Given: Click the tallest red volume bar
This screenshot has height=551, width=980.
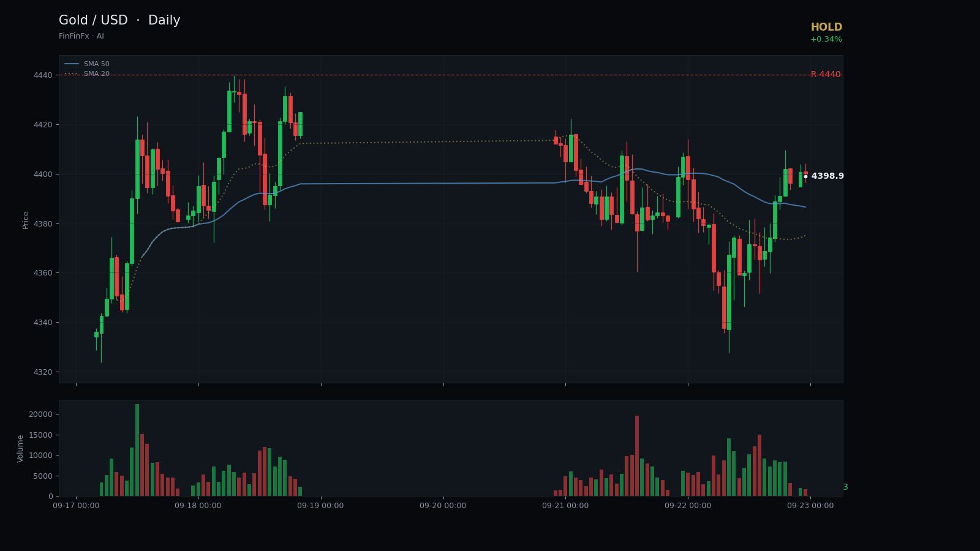Looking at the screenshot, I should click(x=637, y=456).
